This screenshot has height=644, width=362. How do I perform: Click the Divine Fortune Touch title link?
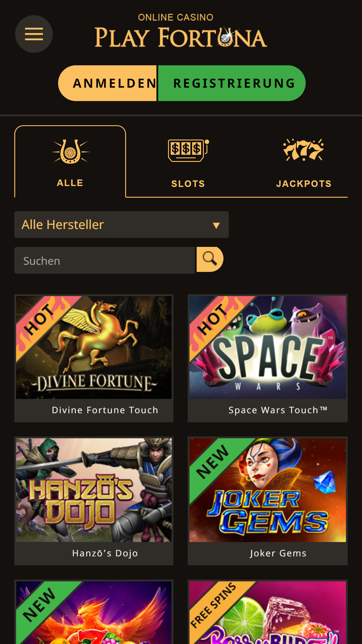[x=105, y=410]
